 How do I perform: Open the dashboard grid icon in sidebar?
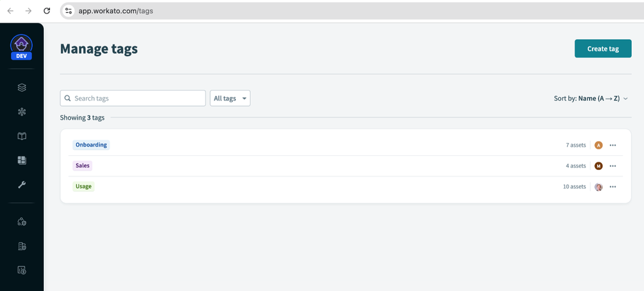click(x=22, y=160)
